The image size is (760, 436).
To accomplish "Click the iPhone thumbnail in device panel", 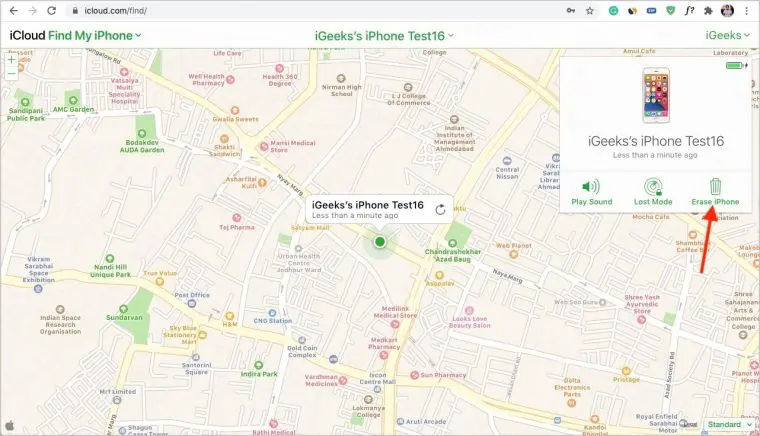I will coord(656,95).
